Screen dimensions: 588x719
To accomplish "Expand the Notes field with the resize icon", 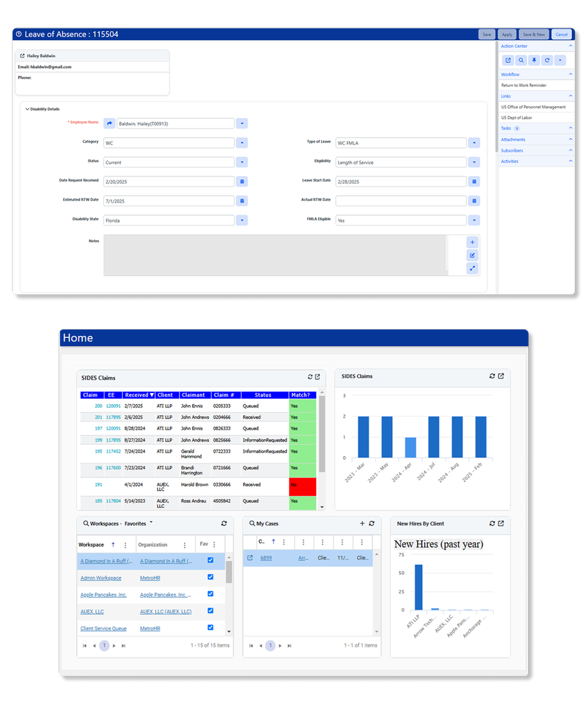I will [x=472, y=268].
